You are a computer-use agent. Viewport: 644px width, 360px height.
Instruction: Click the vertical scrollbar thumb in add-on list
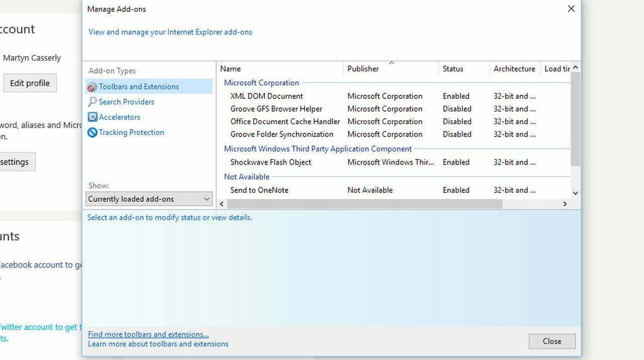pos(576,119)
